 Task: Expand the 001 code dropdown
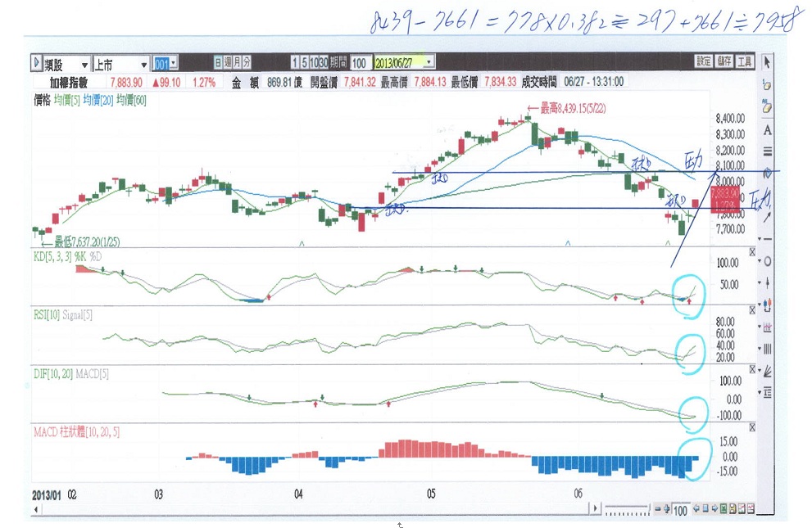[174, 63]
